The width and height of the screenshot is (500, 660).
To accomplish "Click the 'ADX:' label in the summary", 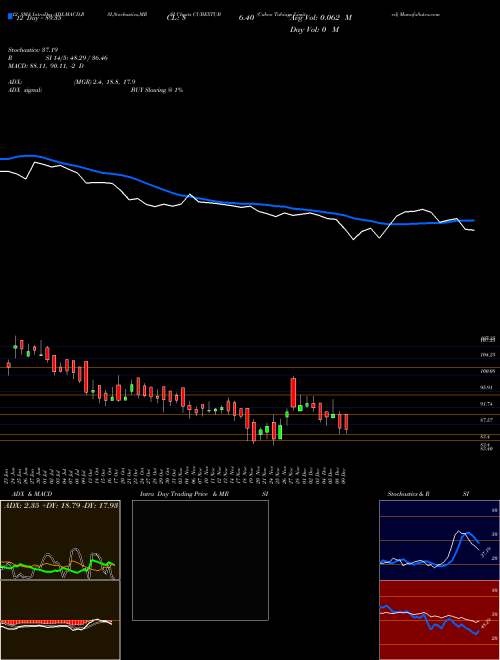I will point(15,82).
